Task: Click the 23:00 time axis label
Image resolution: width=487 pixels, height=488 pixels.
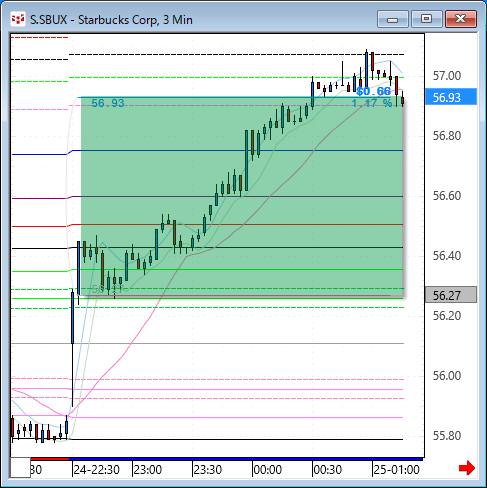Action: [148, 470]
